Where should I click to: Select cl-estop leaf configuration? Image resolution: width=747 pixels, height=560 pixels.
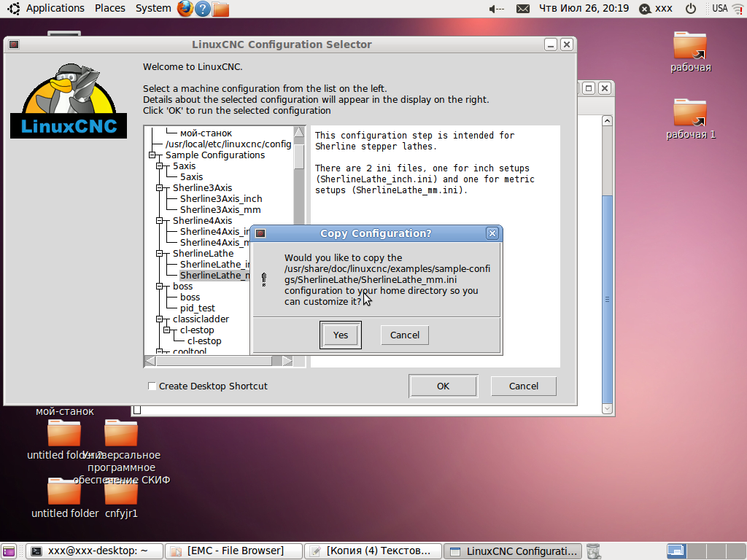[204, 341]
